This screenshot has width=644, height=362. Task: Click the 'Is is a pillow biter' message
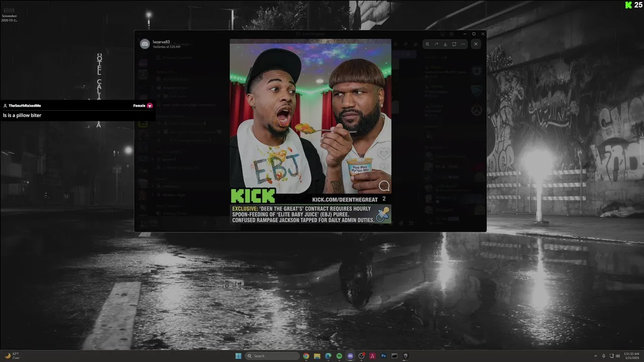coord(22,116)
